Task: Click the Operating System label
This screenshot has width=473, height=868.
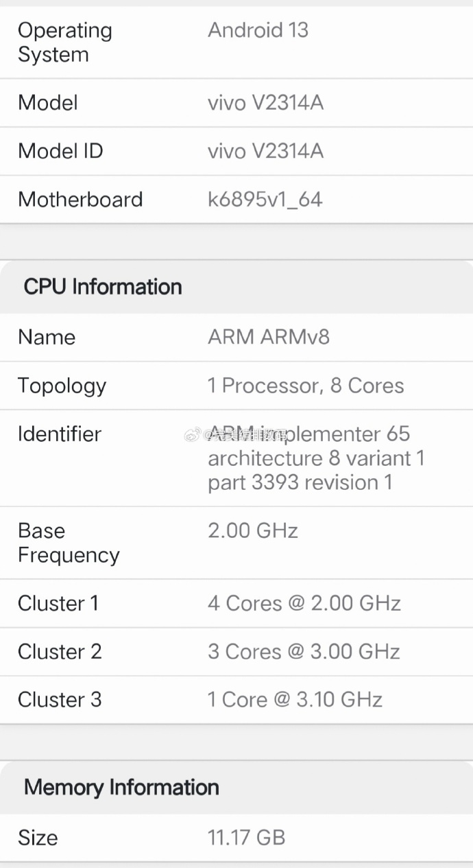Action: [x=65, y=43]
